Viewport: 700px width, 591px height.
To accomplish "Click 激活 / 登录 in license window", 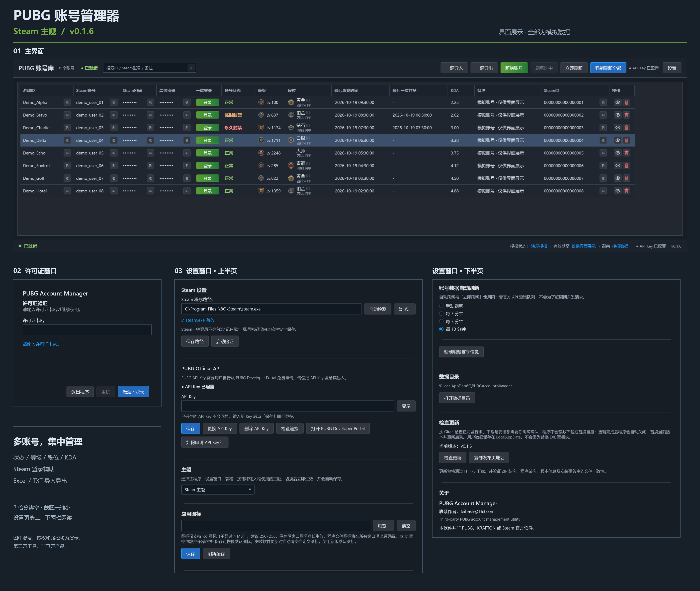I will coord(133,392).
